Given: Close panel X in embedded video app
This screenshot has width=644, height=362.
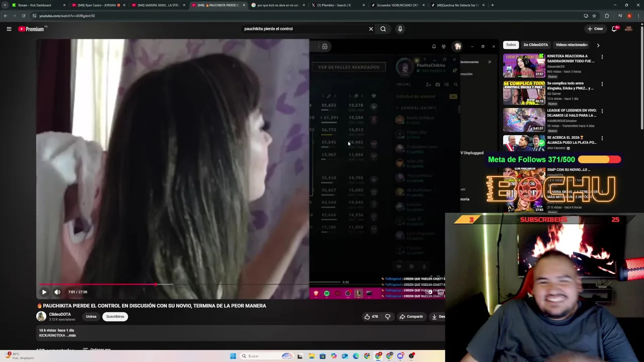Looking at the screenshot, I should coord(489,62).
